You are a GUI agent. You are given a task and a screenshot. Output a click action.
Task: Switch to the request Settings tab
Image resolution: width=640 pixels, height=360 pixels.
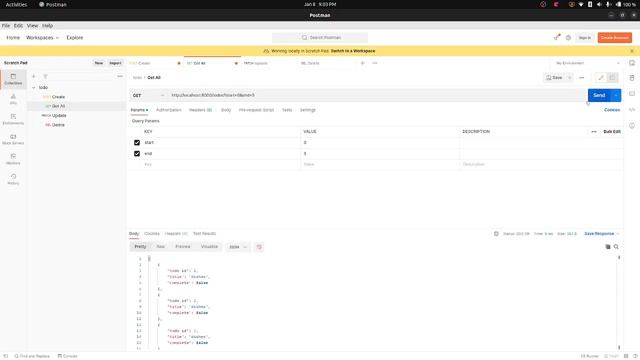coord(308,110)
